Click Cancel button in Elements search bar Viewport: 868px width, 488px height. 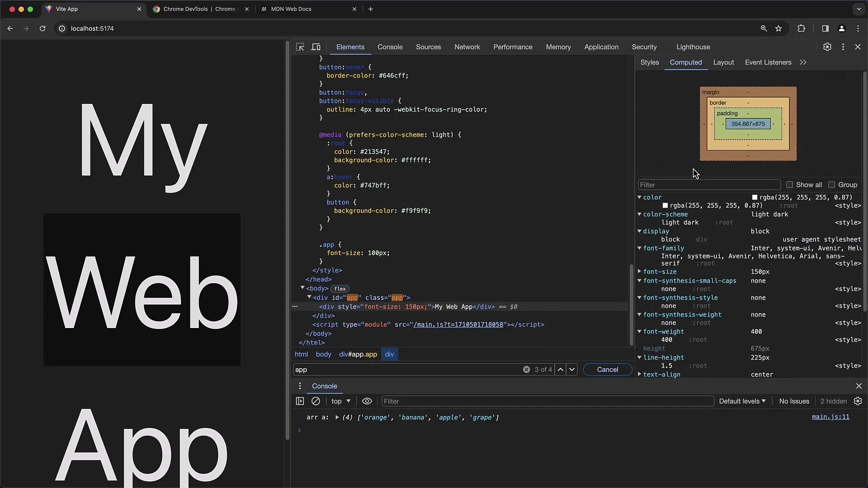(608, 370)
